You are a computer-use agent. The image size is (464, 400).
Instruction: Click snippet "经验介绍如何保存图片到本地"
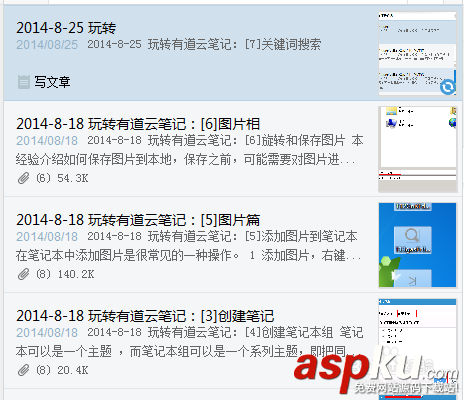(x=94, y=159)
